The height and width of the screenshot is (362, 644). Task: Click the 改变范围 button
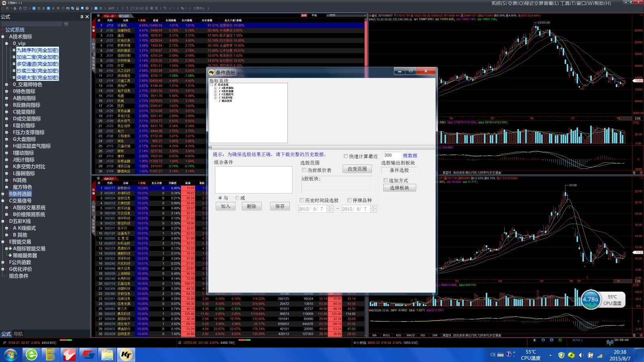click(357, 169)
